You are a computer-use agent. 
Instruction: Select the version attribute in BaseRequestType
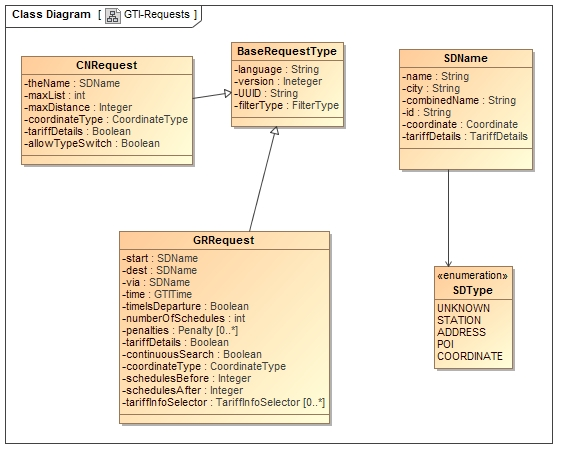[278, 81]
